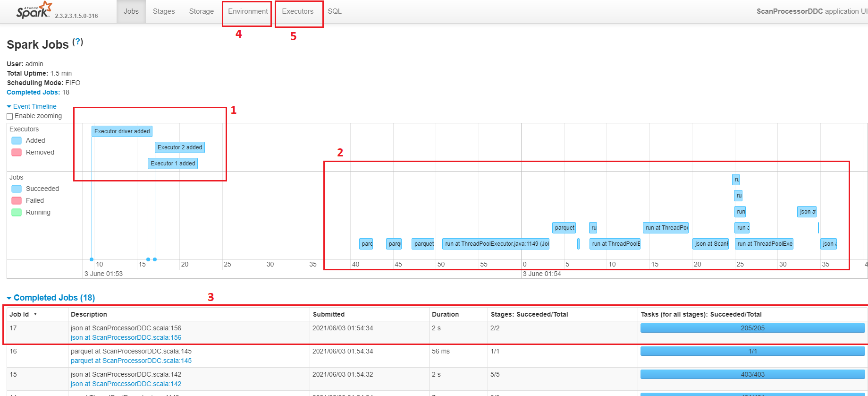Select the SQL tab
Screen dimensions: 868x396
335,11
